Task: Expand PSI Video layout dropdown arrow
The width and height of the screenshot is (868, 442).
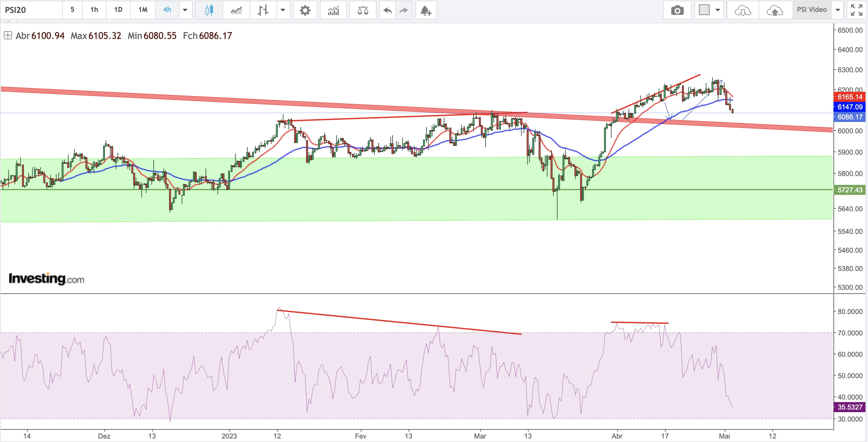Action: pyautogui.click(x=838, y=10)
